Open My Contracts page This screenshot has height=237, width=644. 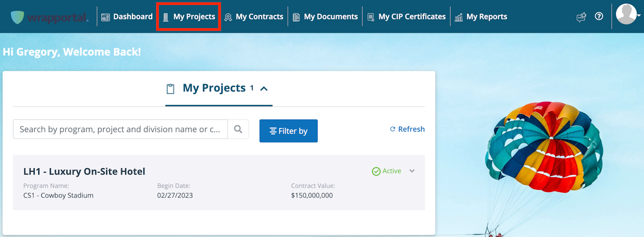[254, 17]
